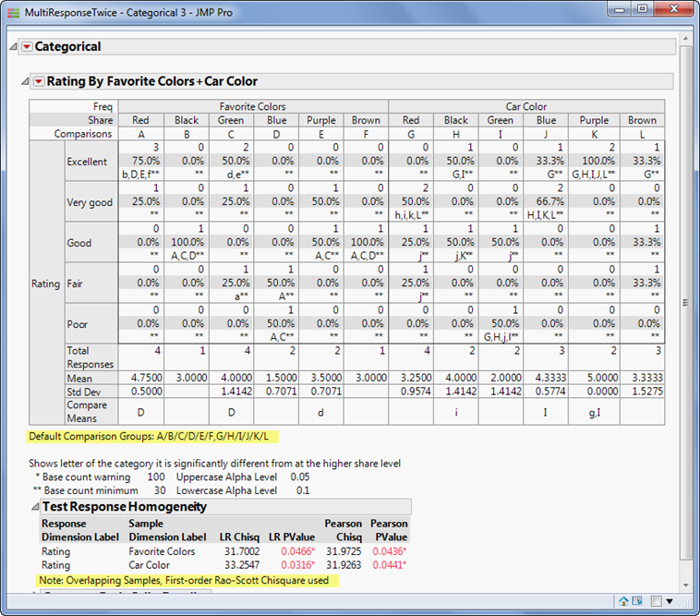Screen dimensions: 700x616
Task: Click the LR PValue column header
Action: tap(292, 537)
